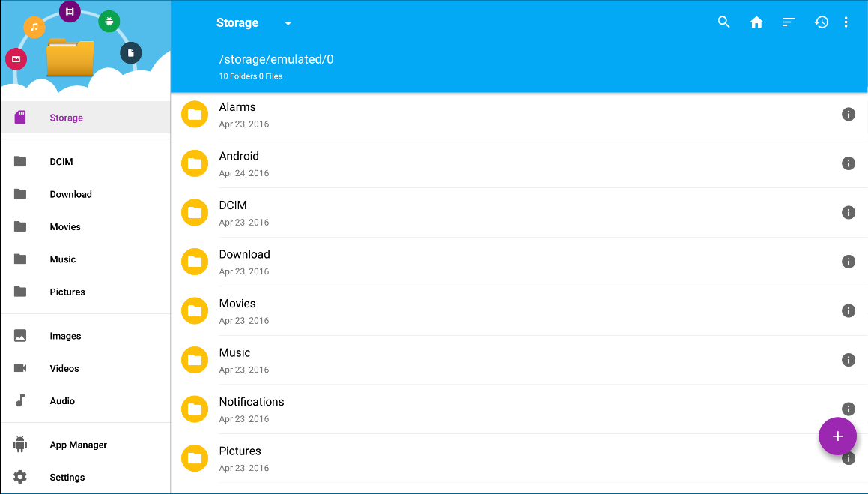Show info for Music folder
The width and height of the screenshot is (868, 494).
pyautogui.click(x=849, y=360)
